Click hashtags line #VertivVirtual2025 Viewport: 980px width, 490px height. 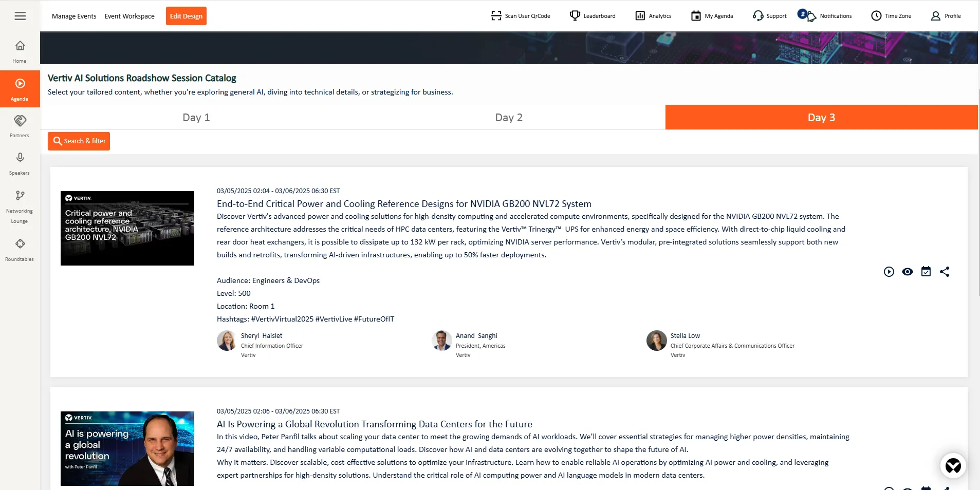pyautogui.click(x=306, y=319)
